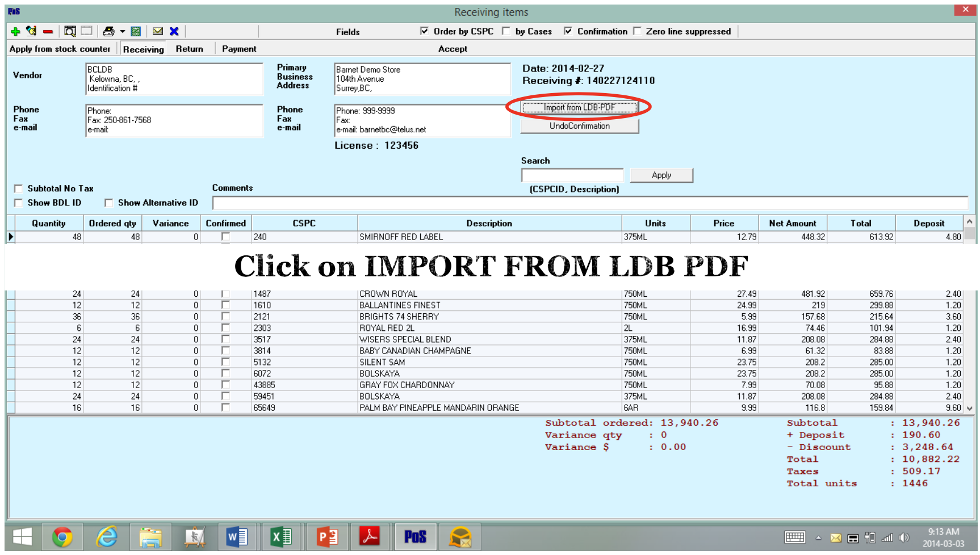The width and height of the screenshot is (980, 555).
Task: Click the CSPC column header
Action: point(304,223)
